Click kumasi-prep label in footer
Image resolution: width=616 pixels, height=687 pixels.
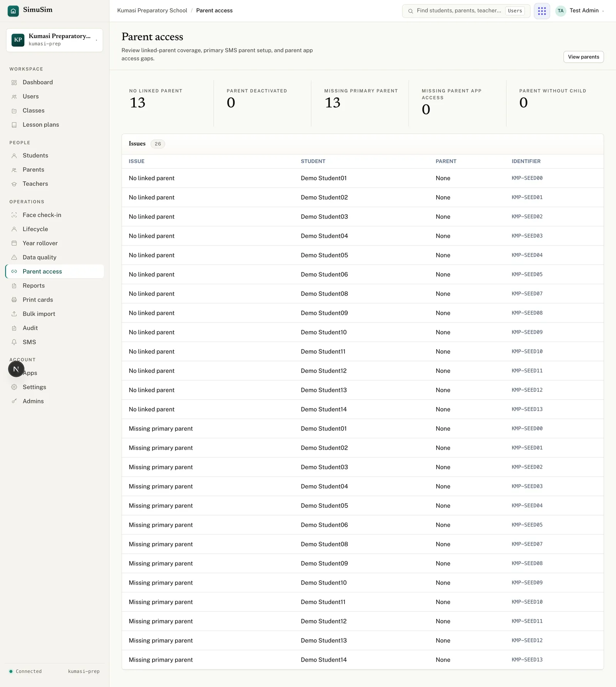coord(84,672)
